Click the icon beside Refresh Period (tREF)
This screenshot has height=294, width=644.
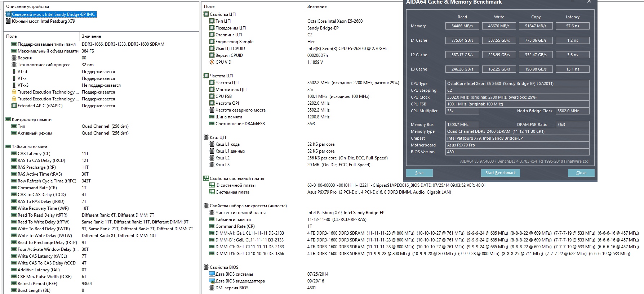coord(14,284)
